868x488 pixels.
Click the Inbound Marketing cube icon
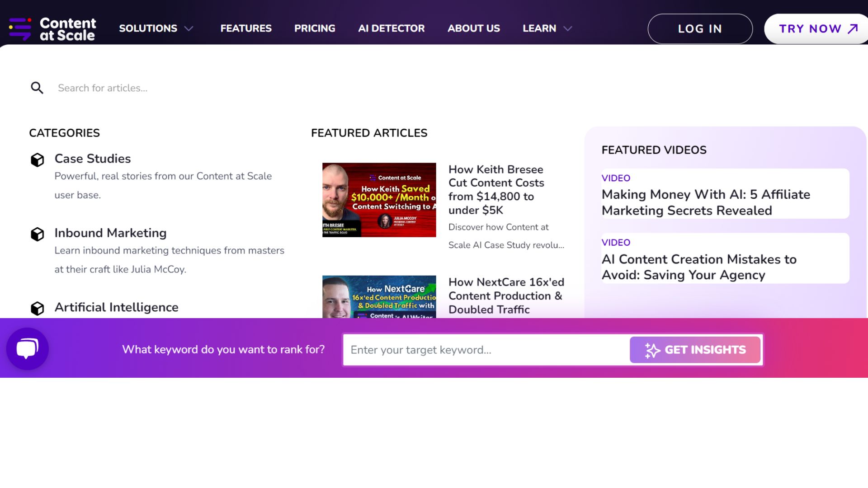click(38, 234)
